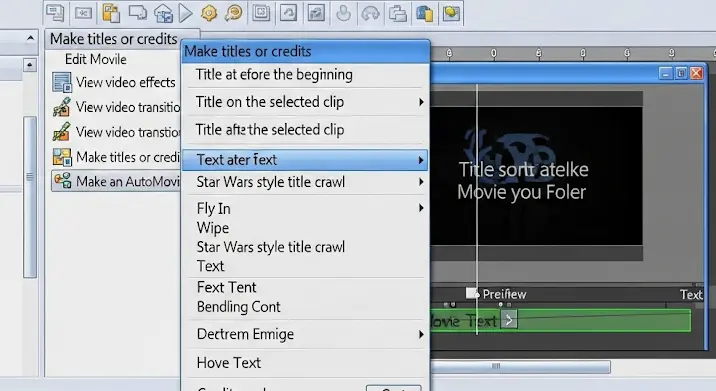Image resolution: width=716 pixels, height=391 pixels.
Task: Open the Title on the selected clip submenu arrow
Action: pos(421,102)
